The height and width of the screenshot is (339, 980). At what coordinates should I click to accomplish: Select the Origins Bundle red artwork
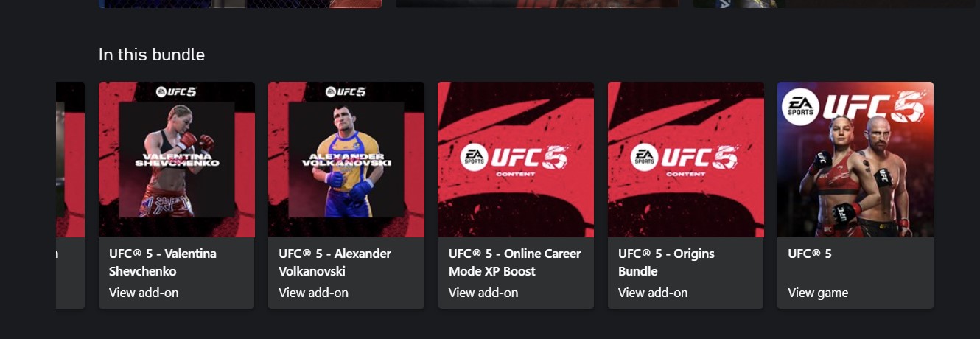[686, 159]
